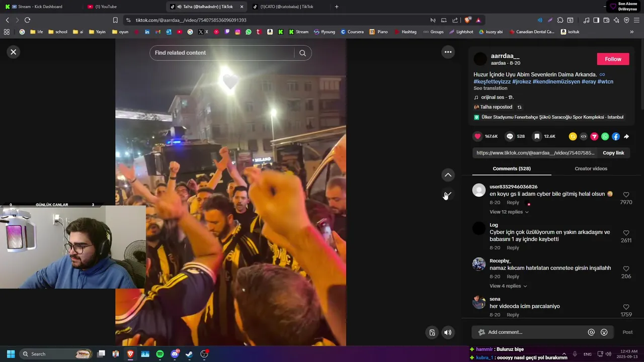This screenshot has height=362, width=644.
Task: Bookmark this page from address bar
Action: [x=115, y=20]
